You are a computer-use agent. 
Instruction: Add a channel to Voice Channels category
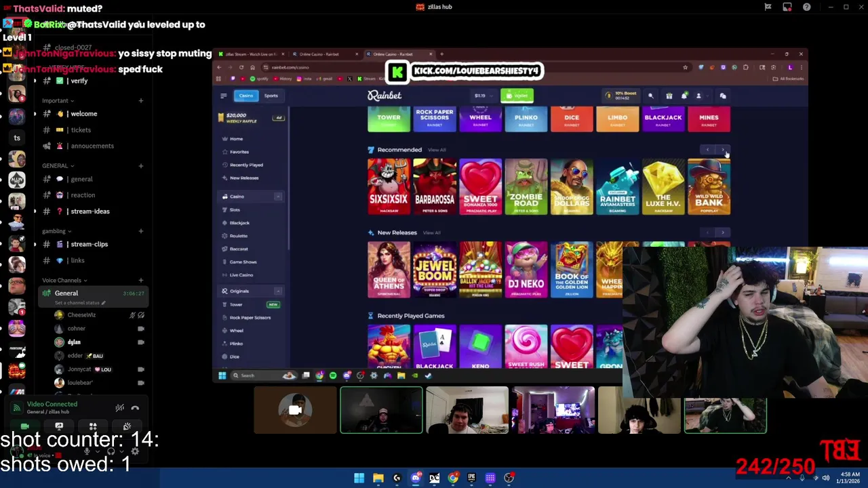click(141, 281)
